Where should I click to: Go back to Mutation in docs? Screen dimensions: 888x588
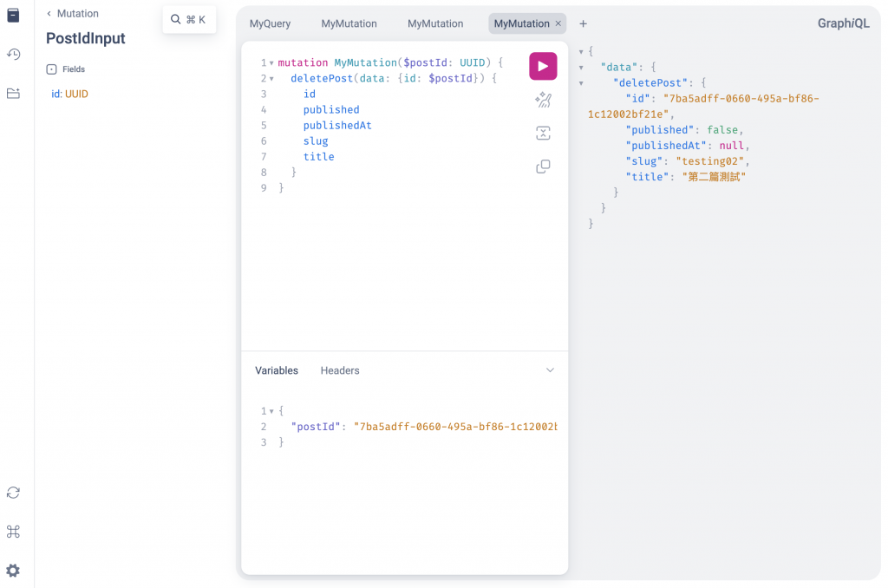tap(73, 13)
